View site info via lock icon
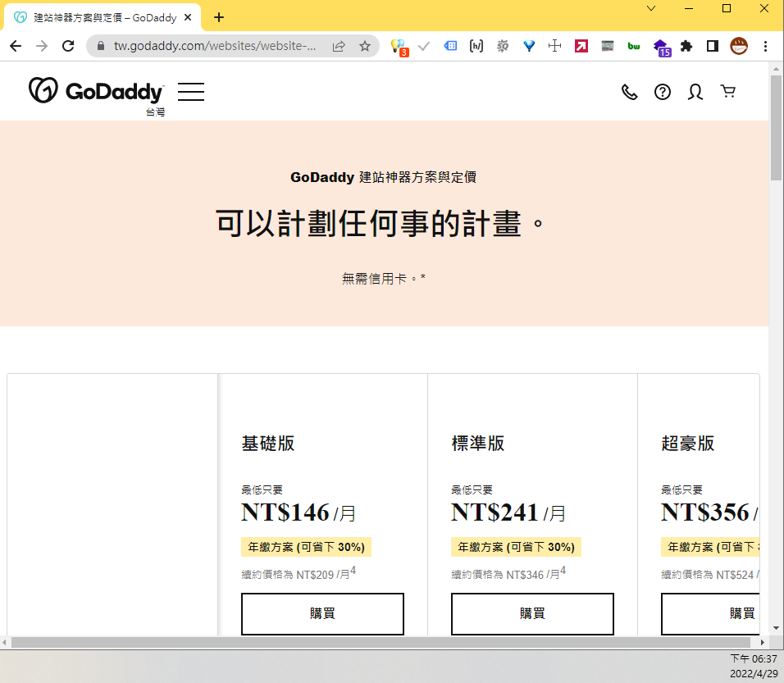The height and width of the screenshot is (683, 784). [101, 46]
